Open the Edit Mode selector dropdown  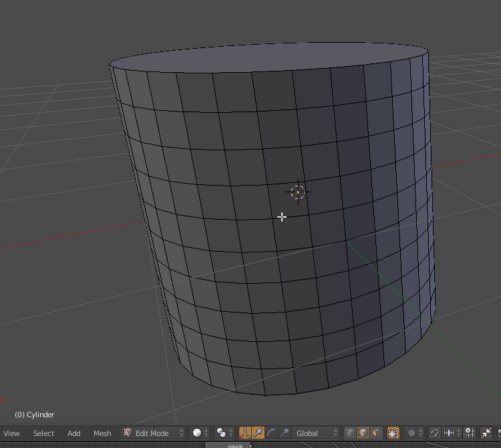153,433
